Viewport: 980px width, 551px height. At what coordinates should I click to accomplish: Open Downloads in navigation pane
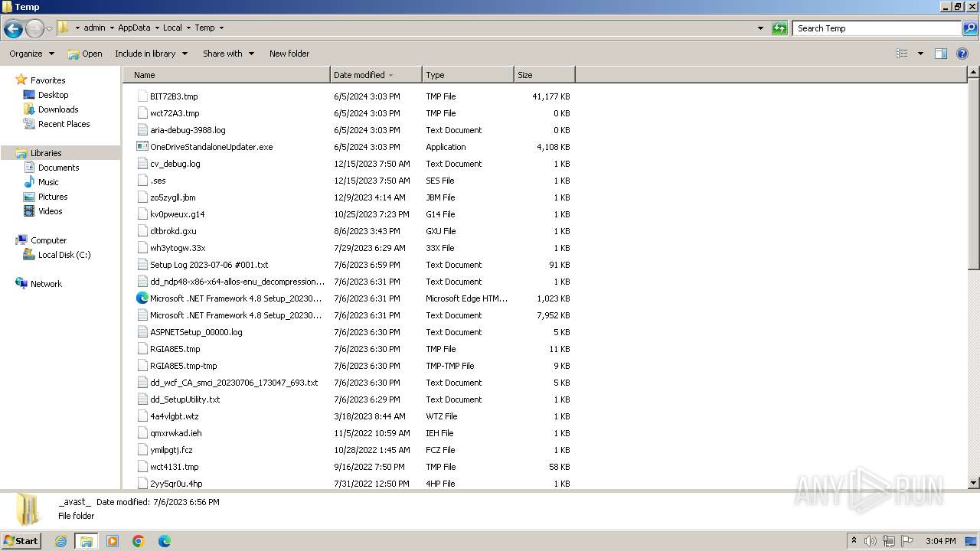tap(58, 109)
